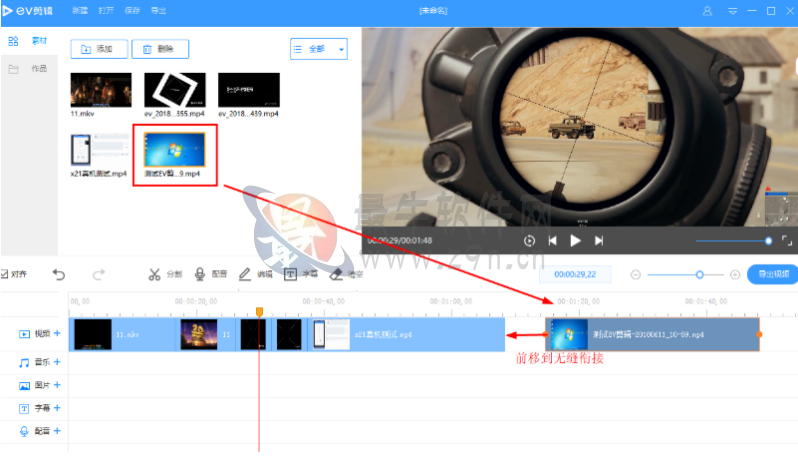Screen dimensions: 798x467
Task: Click the pencil 编辑 edit tool
Action: click(x=255, y=274)
